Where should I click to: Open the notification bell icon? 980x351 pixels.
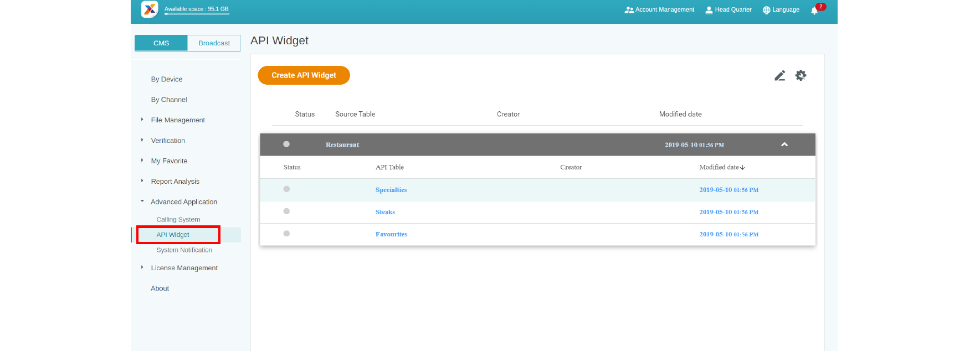[x=814, y=11]
